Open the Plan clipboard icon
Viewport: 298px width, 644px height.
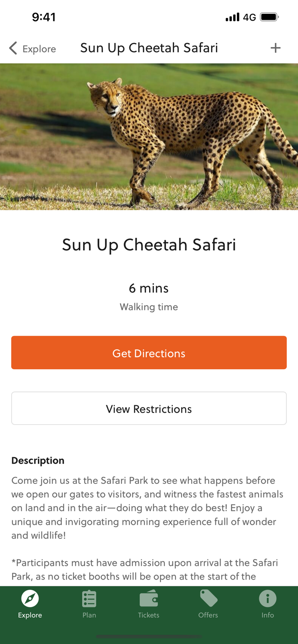tap(89, 599)
